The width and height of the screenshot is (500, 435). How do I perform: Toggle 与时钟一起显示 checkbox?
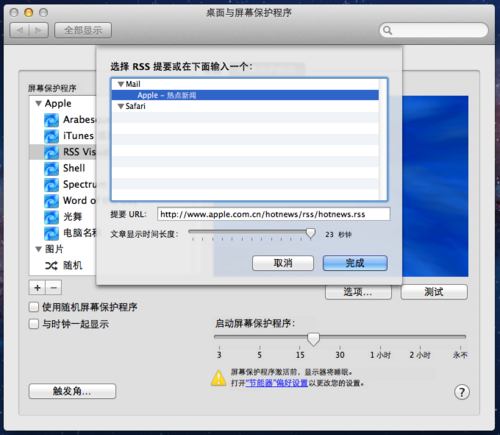coord(34,324)
